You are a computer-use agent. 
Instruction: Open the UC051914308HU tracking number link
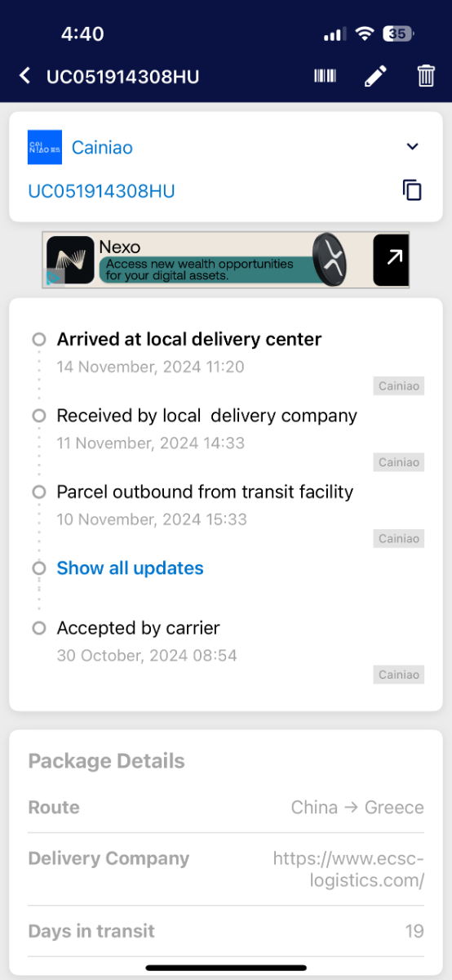click(101, 191)
